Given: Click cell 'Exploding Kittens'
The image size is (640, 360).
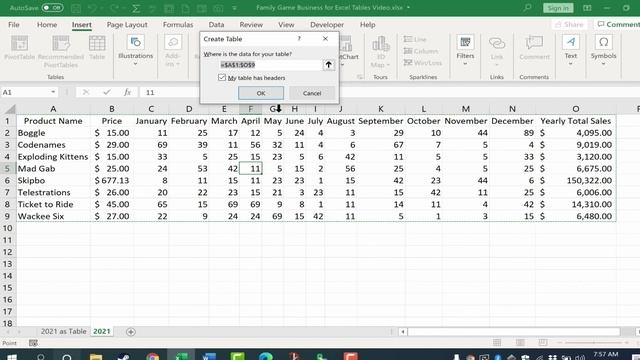Looking at the screenshot, I should click(53, 157).
